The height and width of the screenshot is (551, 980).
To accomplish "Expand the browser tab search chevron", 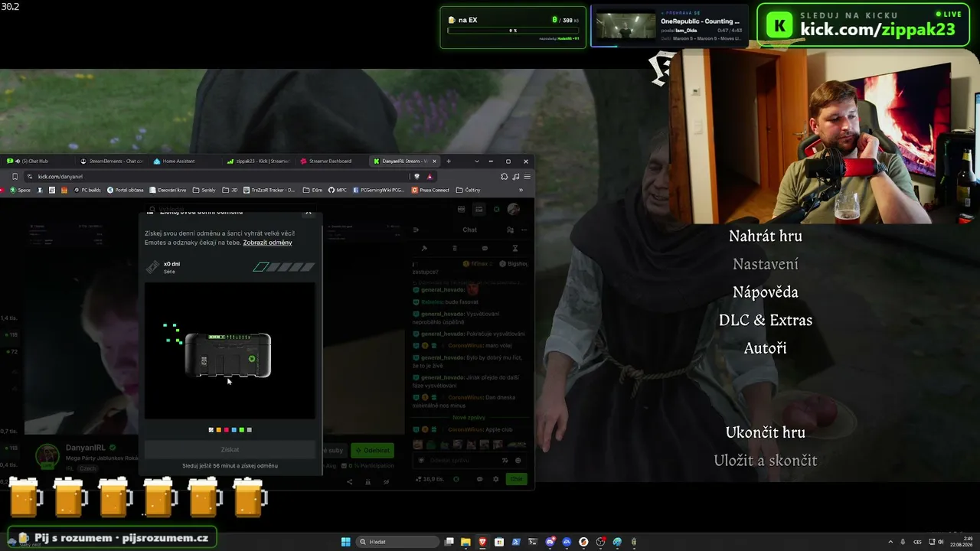I will pyautogui.click(x=476, y=161).
